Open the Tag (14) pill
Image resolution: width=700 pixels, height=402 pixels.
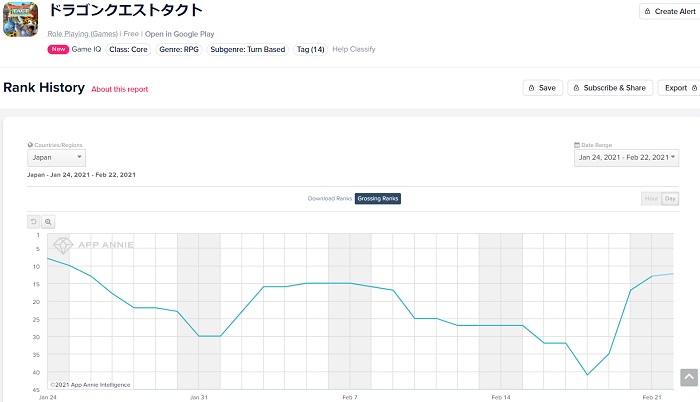click(x=311, y=49)
